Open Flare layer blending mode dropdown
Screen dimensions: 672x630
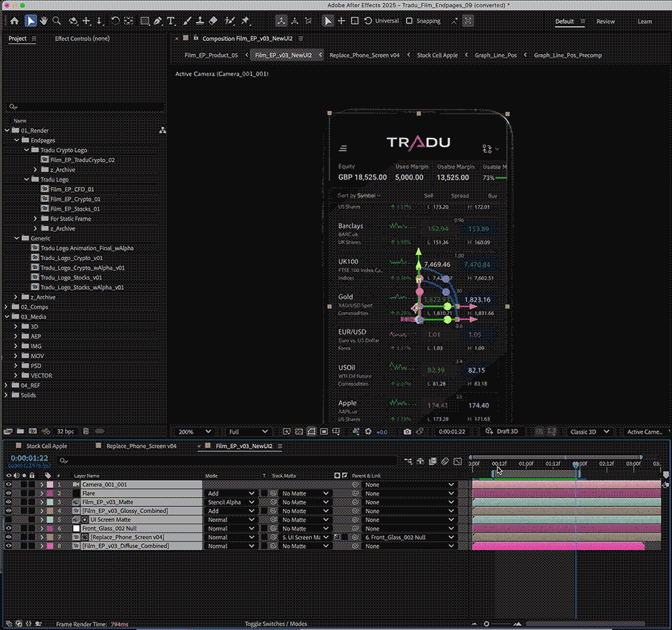point(230,494)
